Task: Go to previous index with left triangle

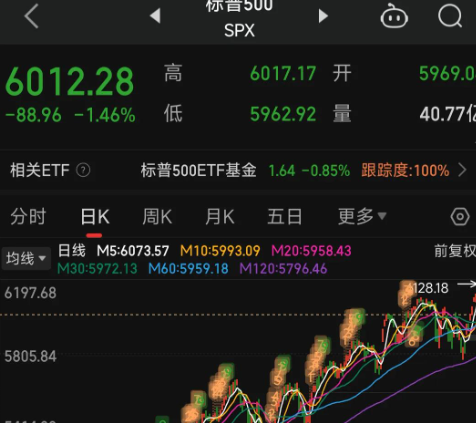Action: click(x=155, y=16)
